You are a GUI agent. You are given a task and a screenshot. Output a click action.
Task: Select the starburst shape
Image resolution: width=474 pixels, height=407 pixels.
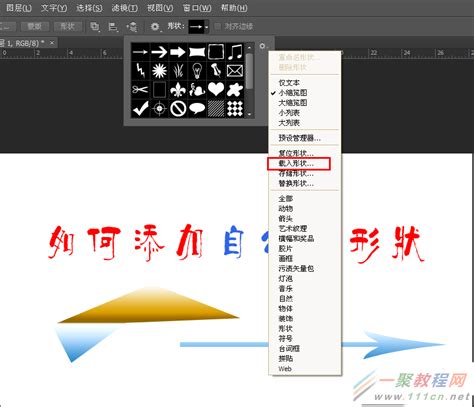[x=159, y=71]
